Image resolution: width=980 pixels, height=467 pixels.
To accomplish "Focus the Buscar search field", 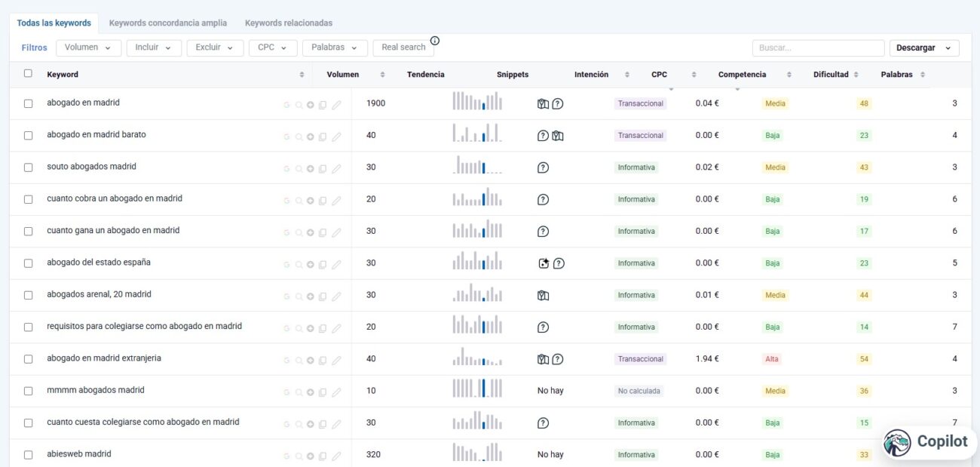I will click(x=818, y=48).
